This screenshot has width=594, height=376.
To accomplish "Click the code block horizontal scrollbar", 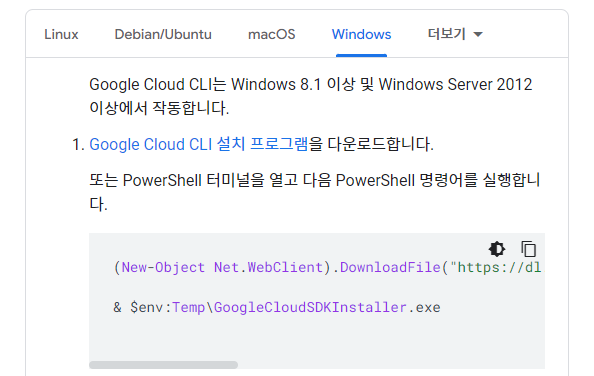I will [x=163, y=365].
